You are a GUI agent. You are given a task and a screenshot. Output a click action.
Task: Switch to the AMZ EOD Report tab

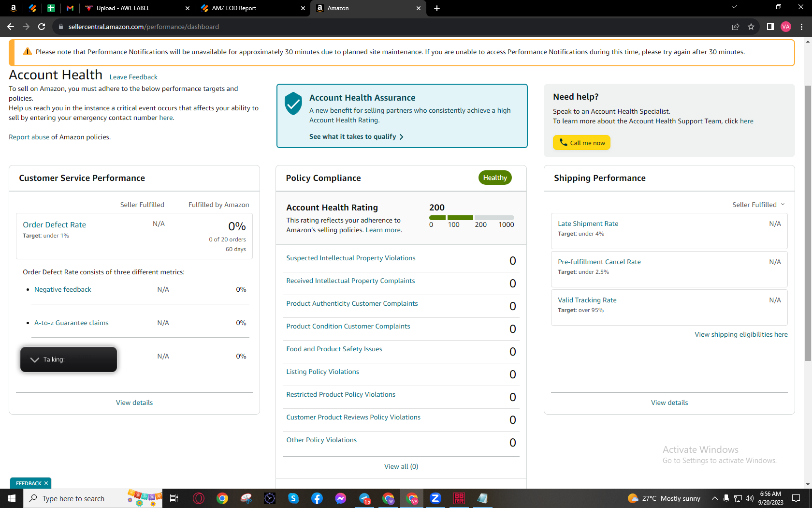253,8
